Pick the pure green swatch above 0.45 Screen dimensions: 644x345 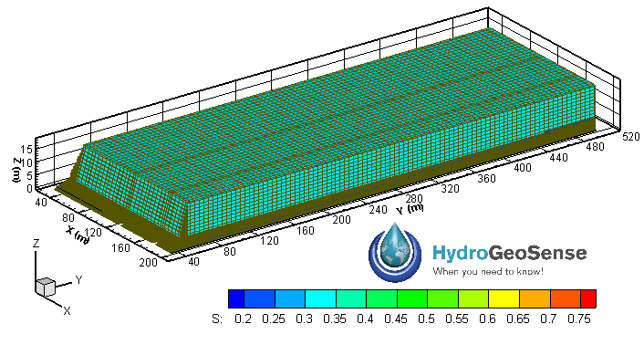pos(412,298)
